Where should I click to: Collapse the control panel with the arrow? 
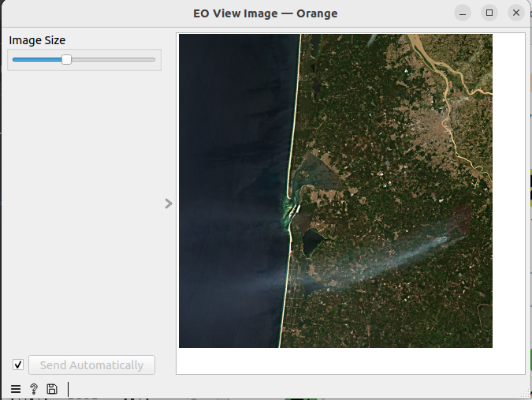tap(169, 204)
